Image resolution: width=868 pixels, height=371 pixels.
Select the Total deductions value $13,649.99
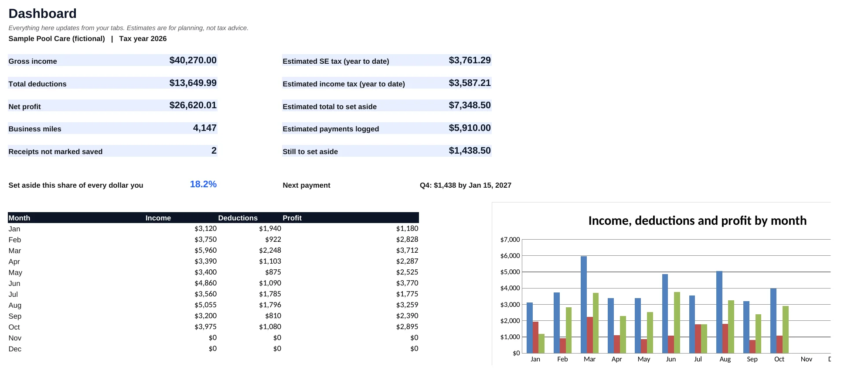coord(193,83)
